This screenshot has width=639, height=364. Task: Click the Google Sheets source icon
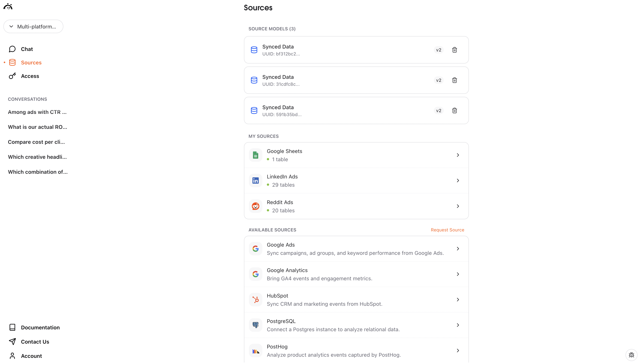(255, 155)
